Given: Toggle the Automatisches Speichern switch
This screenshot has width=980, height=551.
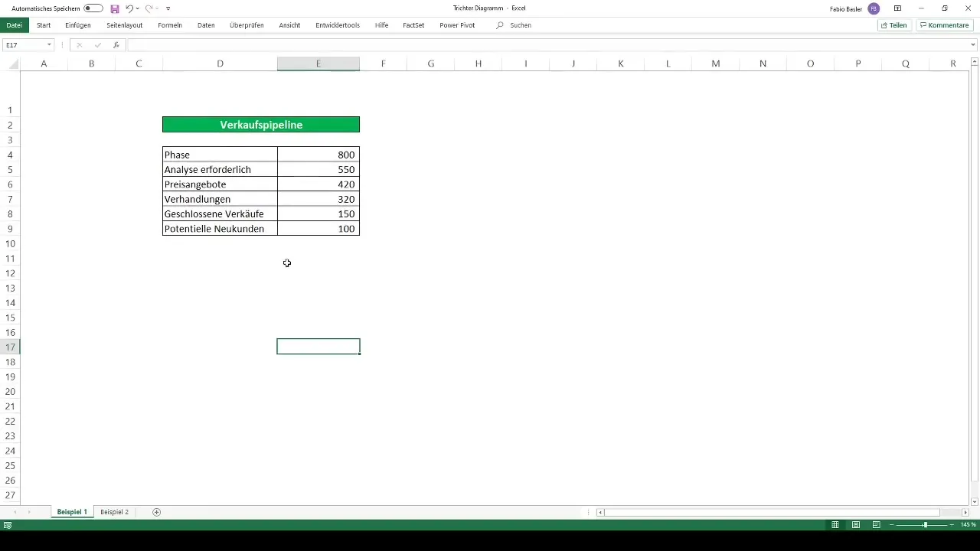Looking at the screenshot, I should [93, 8].
